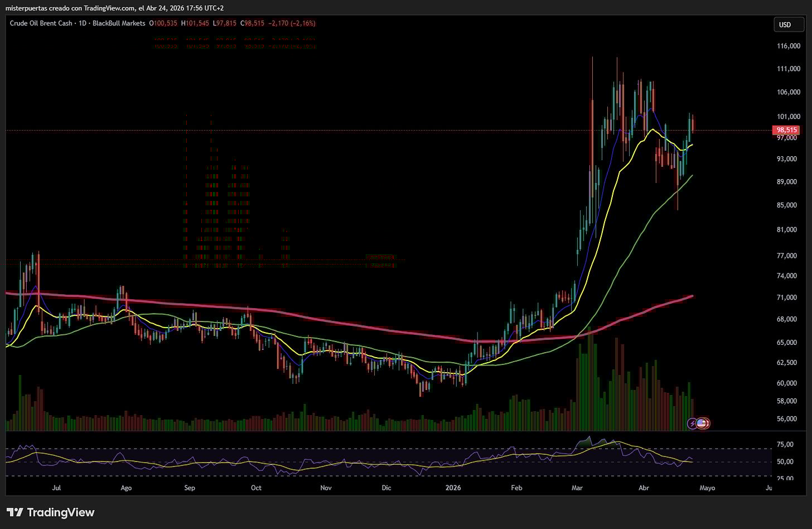Click the 'BlackBull Markets' source label
This screenshot has height=529, width=812.
[x=118, y=23]
